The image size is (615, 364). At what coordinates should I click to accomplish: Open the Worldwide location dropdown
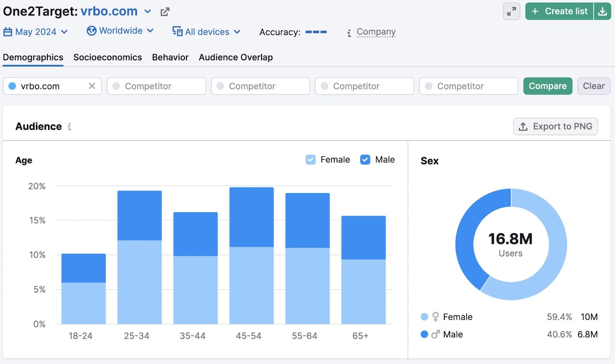pyautogui.click(x=120, y=31)
